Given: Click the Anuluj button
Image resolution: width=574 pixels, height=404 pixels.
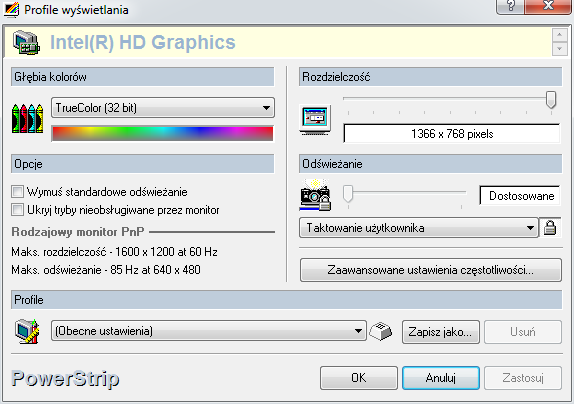Looking at the screenshot, I should [x=441, y=378].
